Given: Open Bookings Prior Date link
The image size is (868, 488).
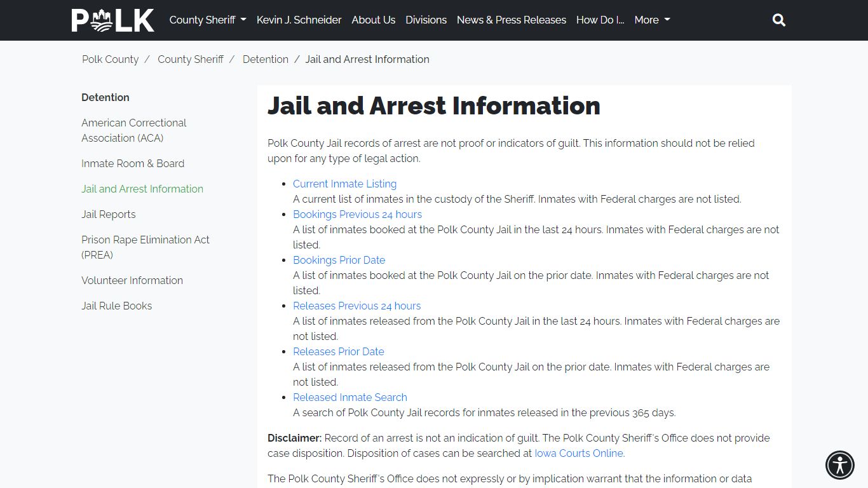Looking at the screenshot, I should [339, 260].
